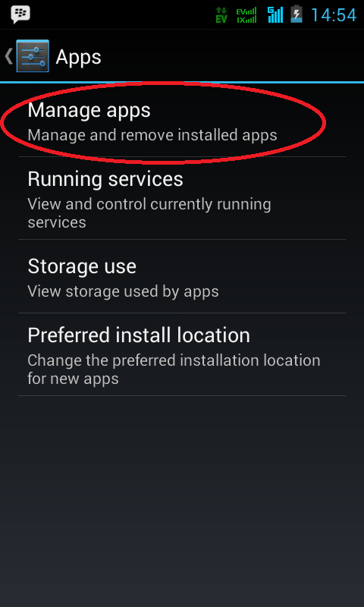The image size is (364, 607).
Task: Tap the green 1X signal strength bars
Action: tap(246, 20)
